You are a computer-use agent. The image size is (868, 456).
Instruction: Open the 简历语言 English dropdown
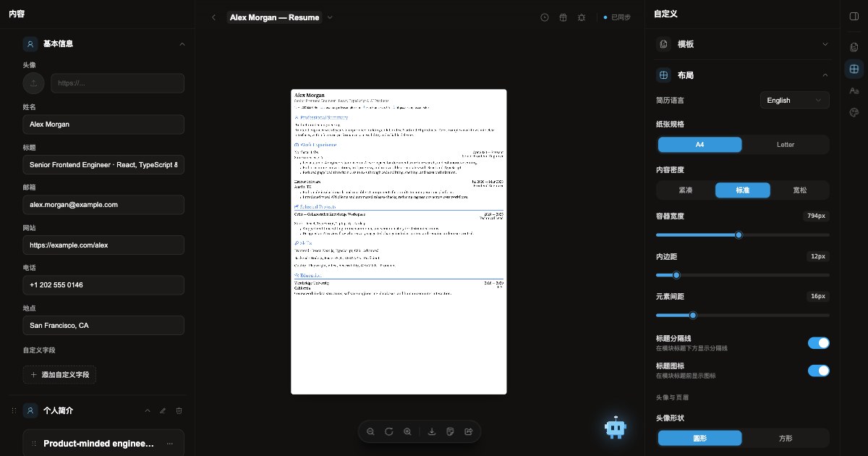coord(794,100)
